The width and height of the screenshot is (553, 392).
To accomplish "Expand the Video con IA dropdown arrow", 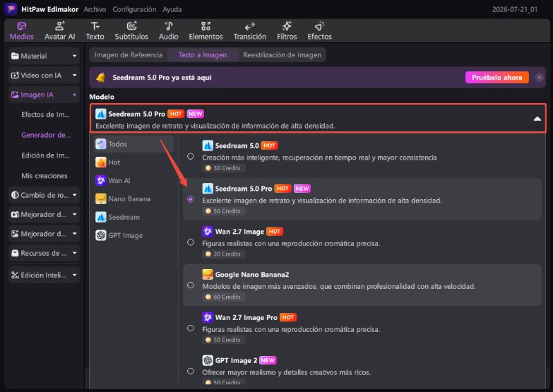I will [75, 75].
